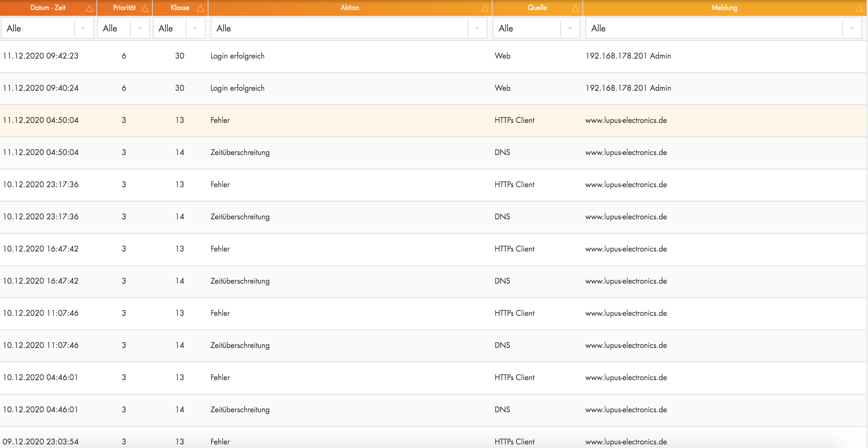
Task: Open the Datum - Zeit filter dropdown
Action: [83, 29]
